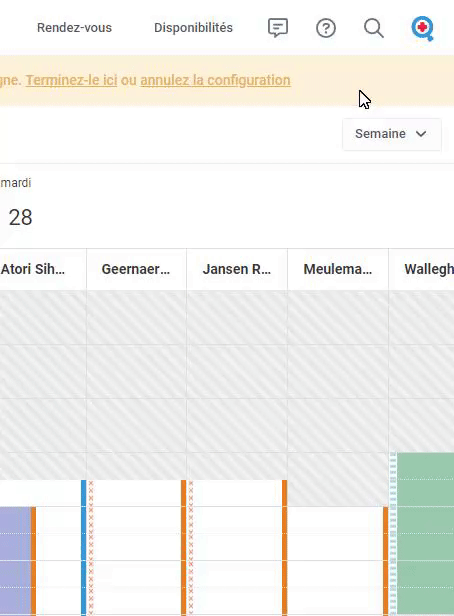Open the purple appointment block under Atori Sih
Viewport: 454px width, 616px height.
pyautogui.click(x=15, y=561)
